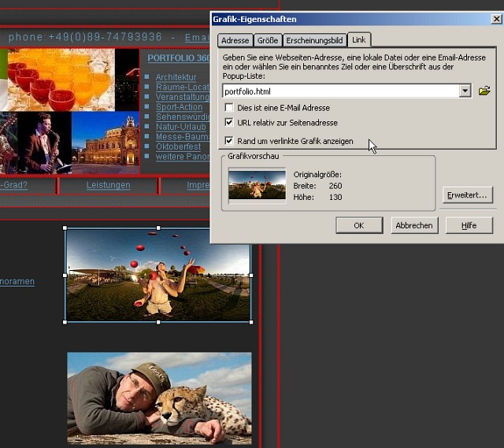The image size is (504, 448).
Task: Open the Größe tab
Action: 268,40
